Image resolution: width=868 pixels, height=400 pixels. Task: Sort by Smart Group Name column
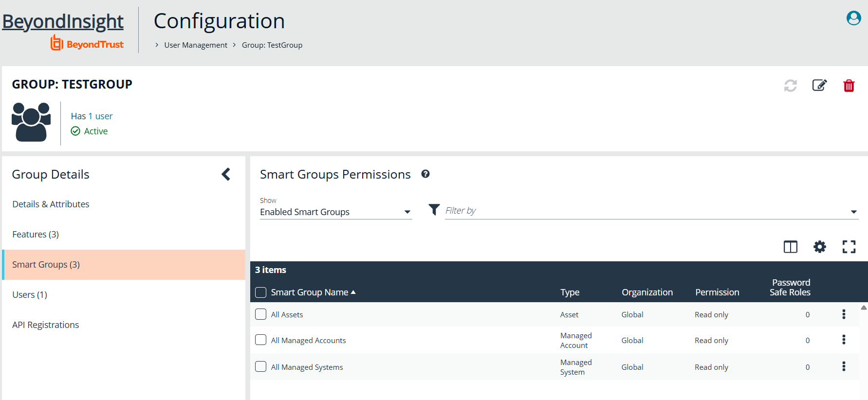click(x=310, y=292)
